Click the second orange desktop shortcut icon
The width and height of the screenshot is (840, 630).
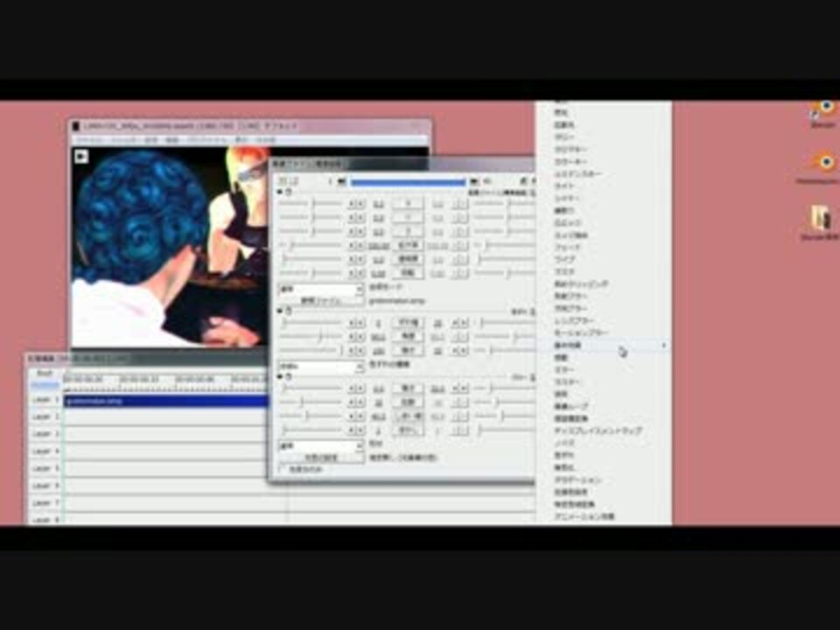tap(822, 163)
